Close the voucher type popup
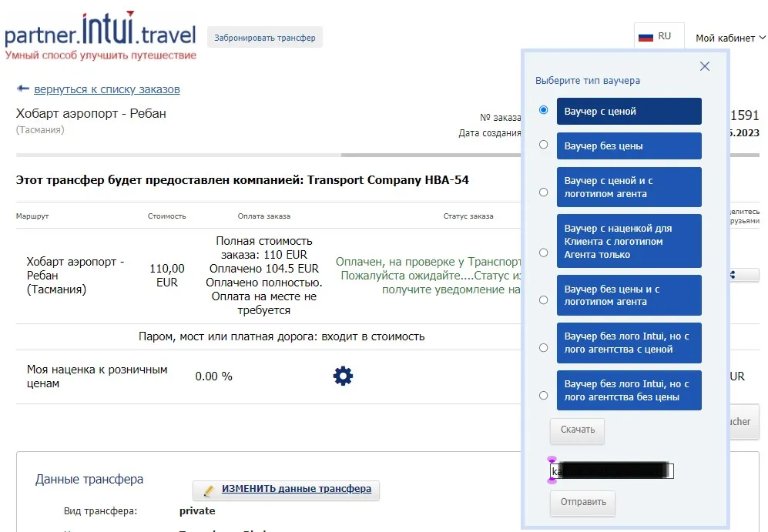This screenshot has height=532, width=768. click(x=704, y=66)
